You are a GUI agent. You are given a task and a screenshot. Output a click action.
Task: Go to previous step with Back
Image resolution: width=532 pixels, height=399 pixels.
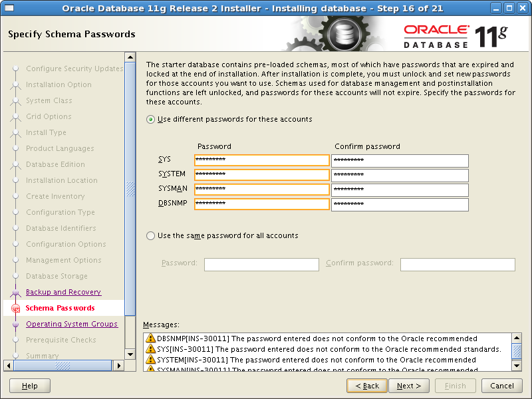click(367, 386)
